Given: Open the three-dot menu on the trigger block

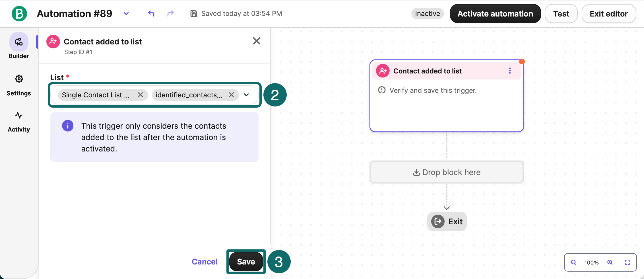Looking at the screenshot, I should 509,71.
